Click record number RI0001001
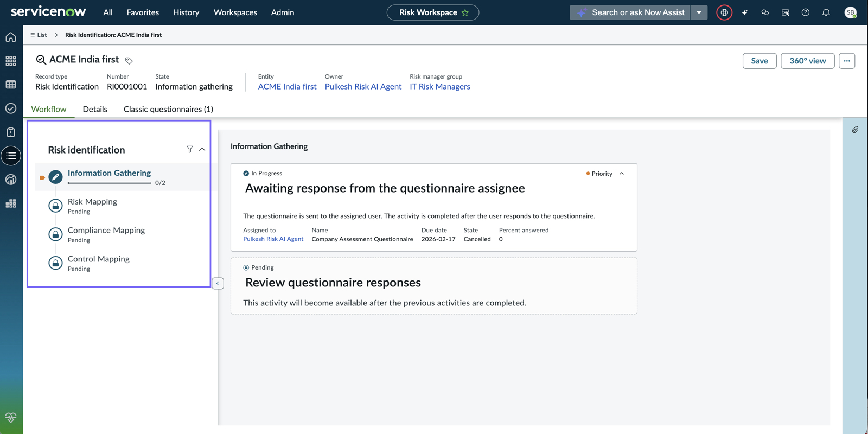Viewport: 868px width, 434px height. pos(127,87)
